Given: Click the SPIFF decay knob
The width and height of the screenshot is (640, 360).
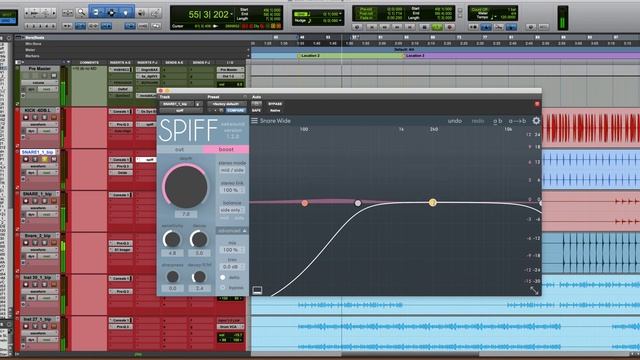Looking at the screenshot, I should coord(199,239).
